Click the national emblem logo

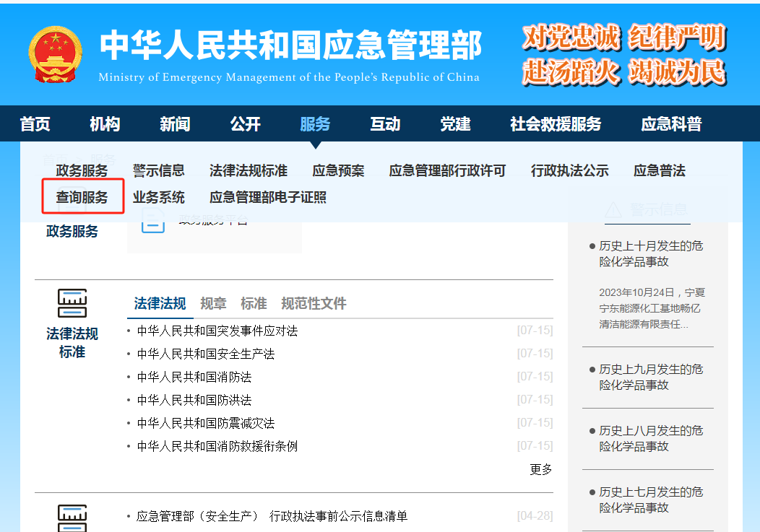point(55,54)
